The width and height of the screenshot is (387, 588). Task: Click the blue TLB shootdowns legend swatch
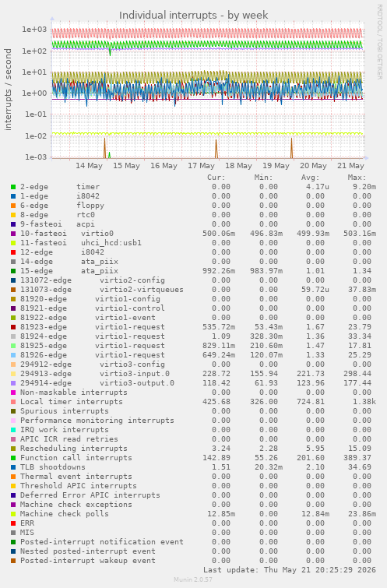pos(13,467)
